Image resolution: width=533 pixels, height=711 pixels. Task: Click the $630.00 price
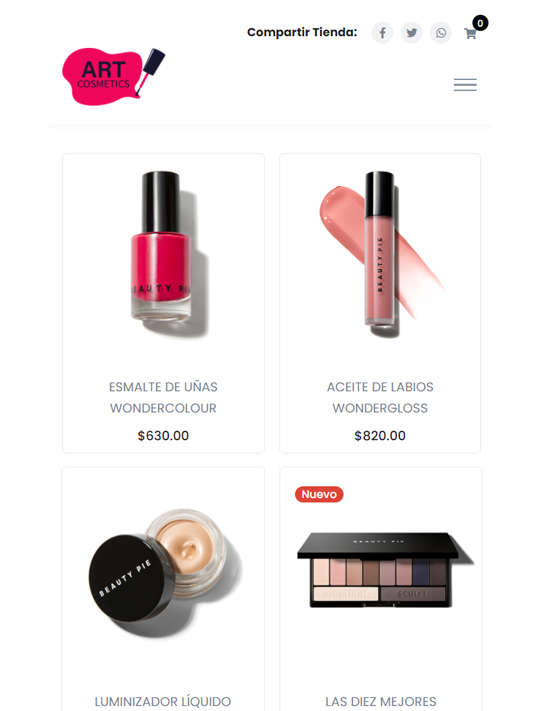163,436
